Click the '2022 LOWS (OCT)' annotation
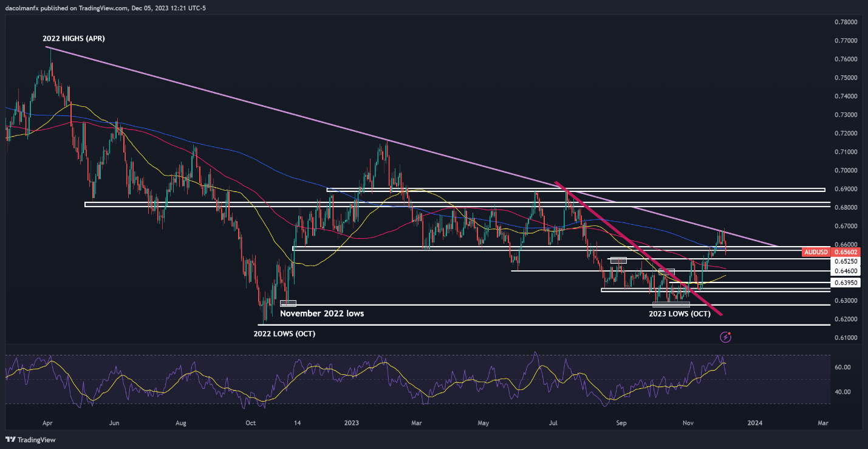 [284, 334]
